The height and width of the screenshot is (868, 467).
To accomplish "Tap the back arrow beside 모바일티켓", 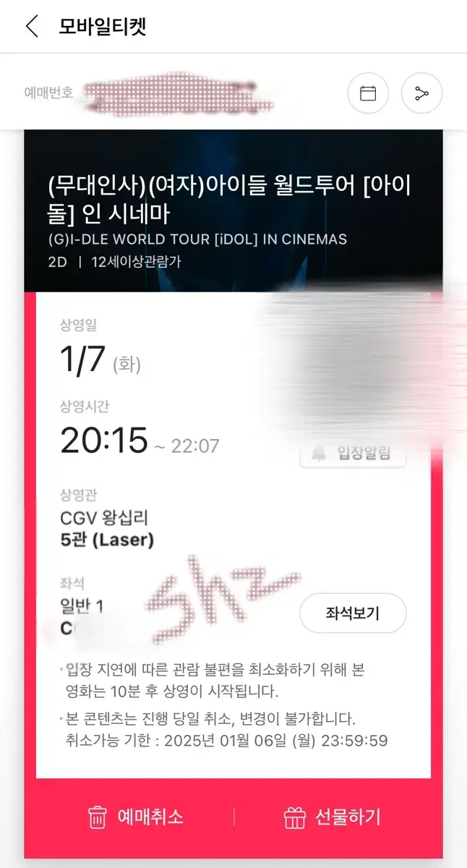I will tap(31, 27).
